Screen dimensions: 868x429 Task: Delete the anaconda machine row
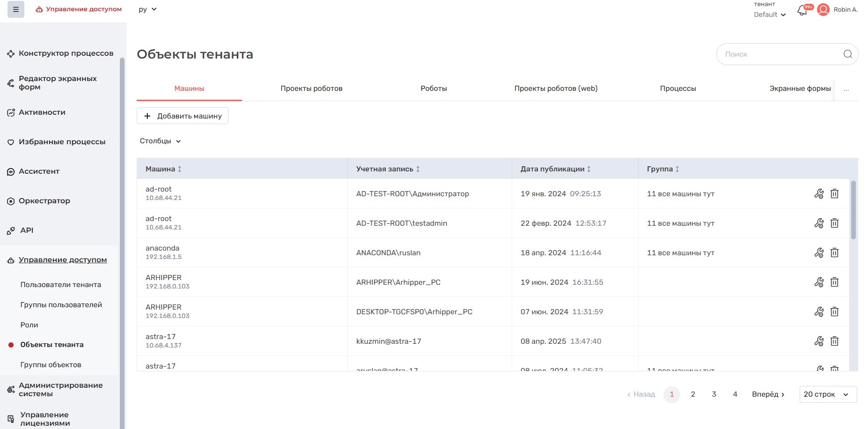tap(834, 253)
